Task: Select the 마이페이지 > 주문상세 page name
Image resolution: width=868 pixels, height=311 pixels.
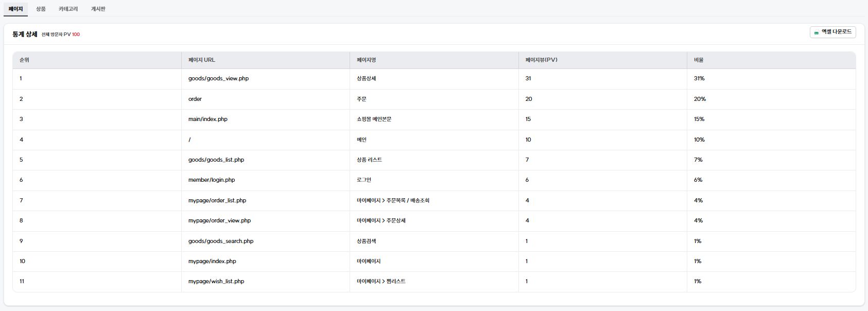Action: pyautogui.click(x=381, y=221)
